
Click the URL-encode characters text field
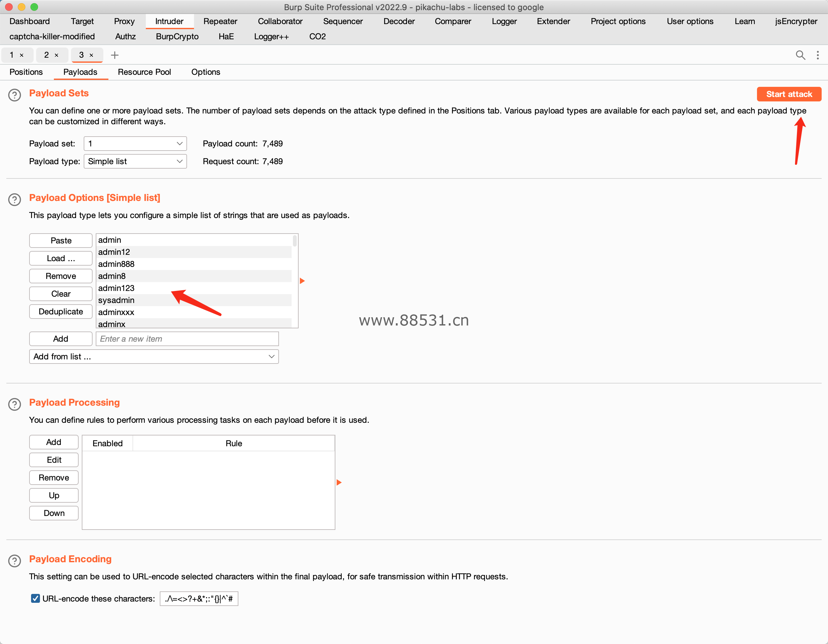tap(199, 599)
